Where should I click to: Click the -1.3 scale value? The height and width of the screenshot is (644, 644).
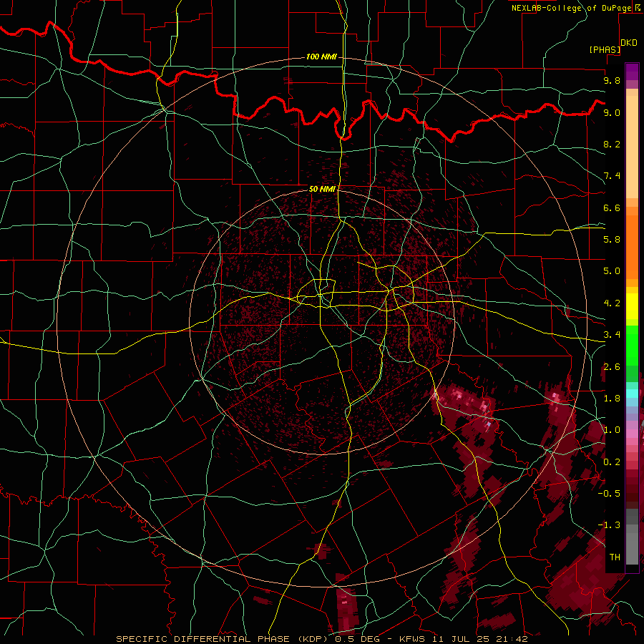[609, 525]
